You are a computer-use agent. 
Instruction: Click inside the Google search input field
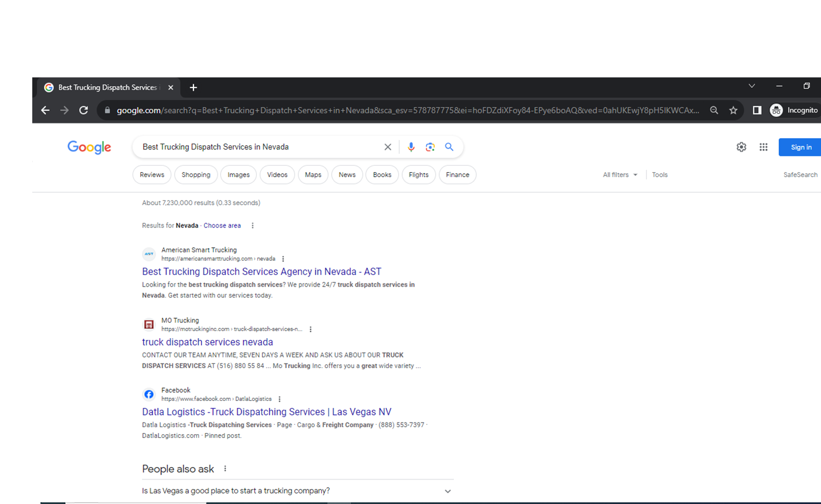[258, 147]
